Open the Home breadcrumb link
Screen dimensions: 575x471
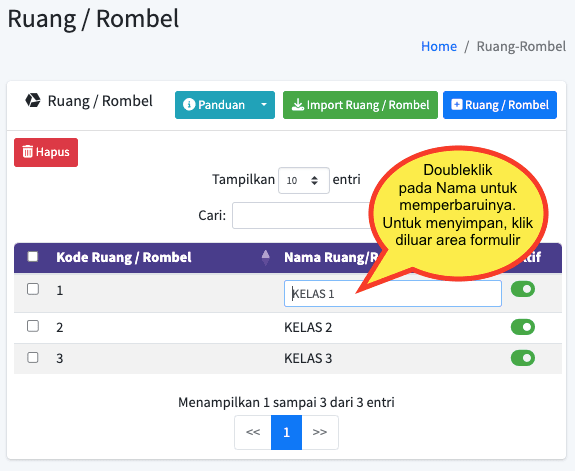(x=439, y=47)
